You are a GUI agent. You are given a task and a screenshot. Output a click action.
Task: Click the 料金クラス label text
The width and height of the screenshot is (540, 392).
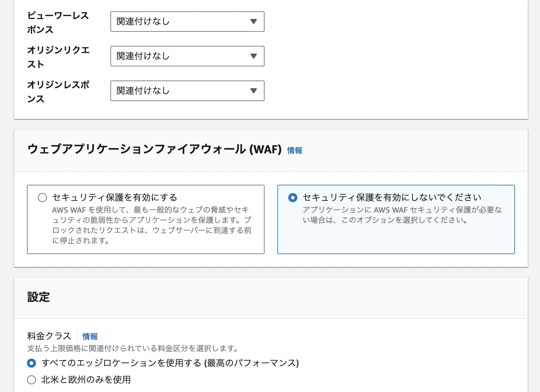(49, 336)
